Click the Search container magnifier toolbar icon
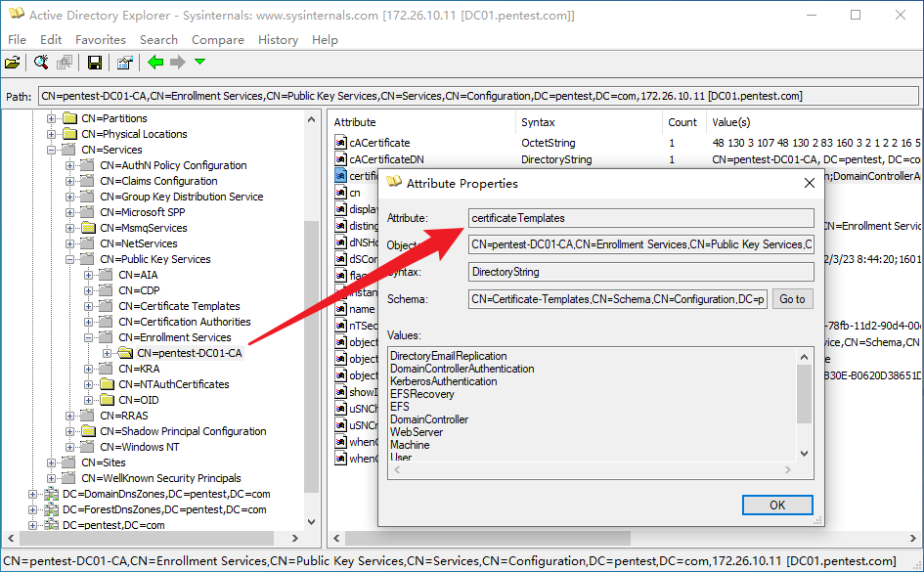Screen dimensions: 924x572 (41, 63)
